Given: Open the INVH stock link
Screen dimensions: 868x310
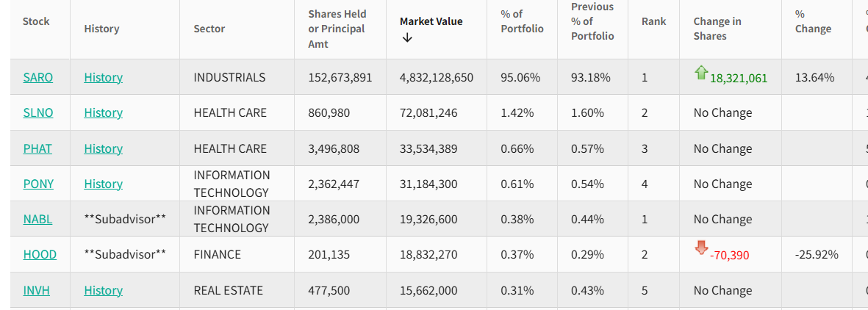Looking at the screenshot, I should point(37,290).
